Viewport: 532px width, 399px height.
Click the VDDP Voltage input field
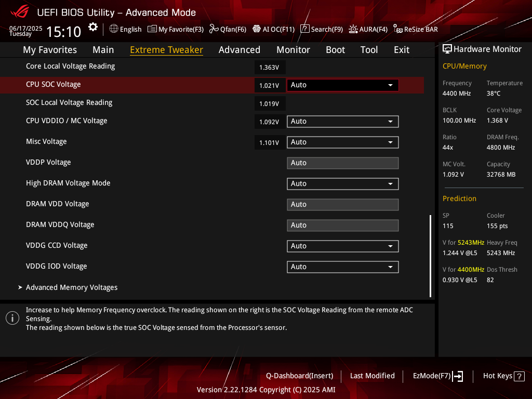(x=343, y=163)
